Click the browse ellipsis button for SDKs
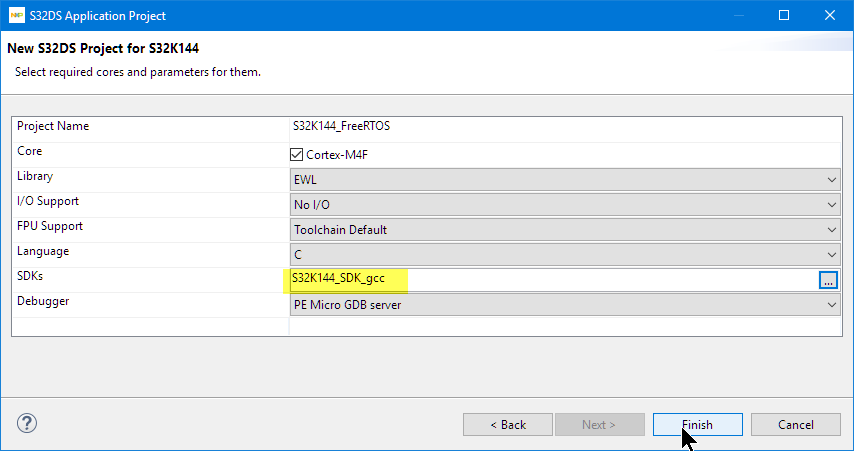The image size is (854, 451). click(827, 281)
